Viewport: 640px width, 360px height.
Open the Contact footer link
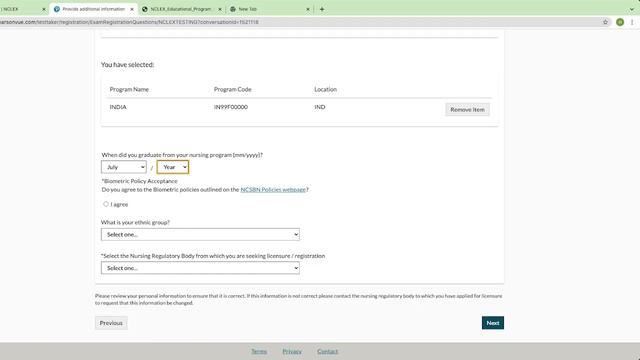click(327, 351)
